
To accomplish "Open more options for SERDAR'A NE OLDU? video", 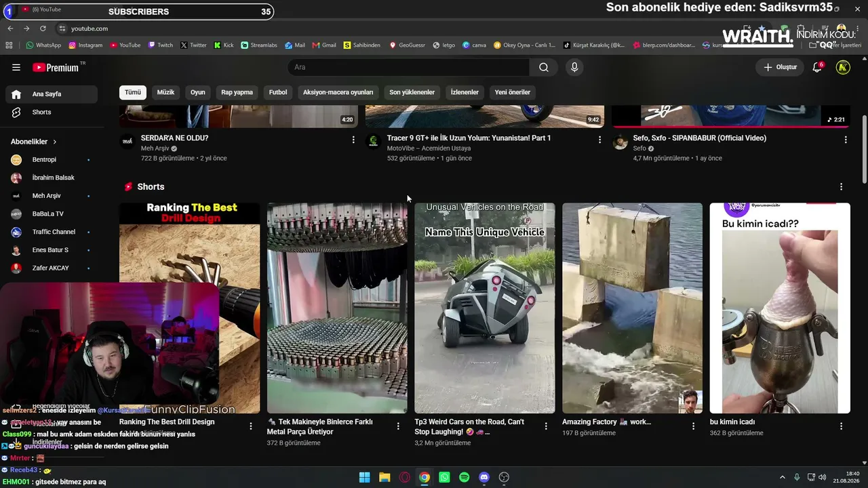I will coord(353,140).
